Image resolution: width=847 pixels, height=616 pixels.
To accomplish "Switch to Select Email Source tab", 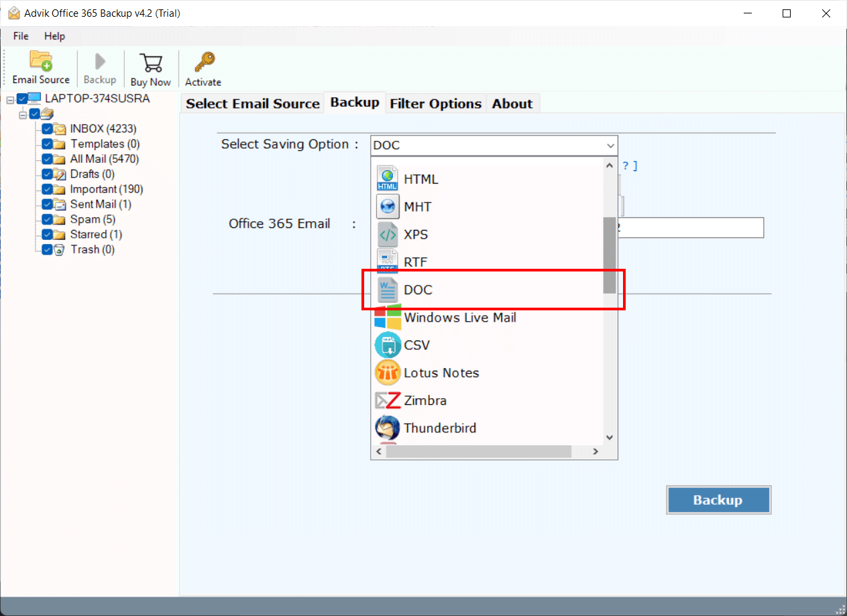I will [x=253, y=103].
